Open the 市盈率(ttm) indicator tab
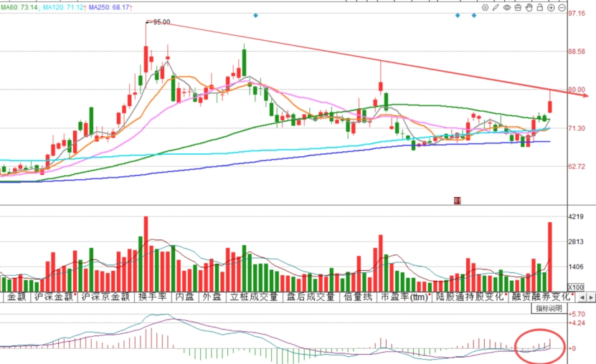Screen dimensions: 596x364 405,297
